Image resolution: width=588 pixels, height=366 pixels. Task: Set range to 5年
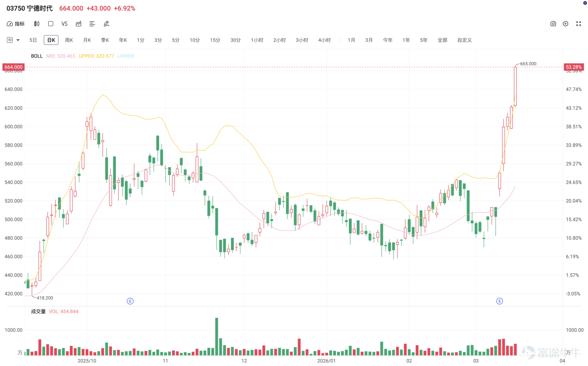pyautogui.click(x=424, y=40)
